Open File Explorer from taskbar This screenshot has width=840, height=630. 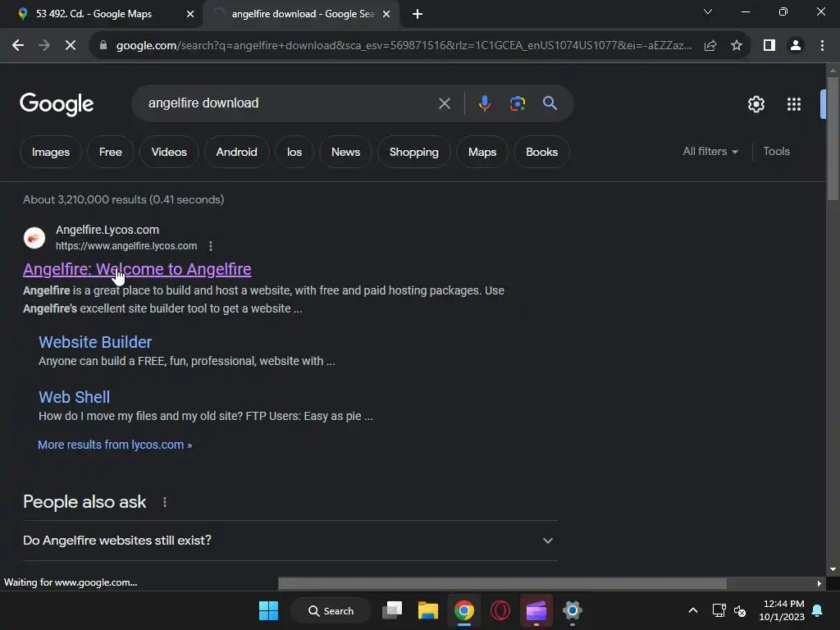tap(428, 610)
